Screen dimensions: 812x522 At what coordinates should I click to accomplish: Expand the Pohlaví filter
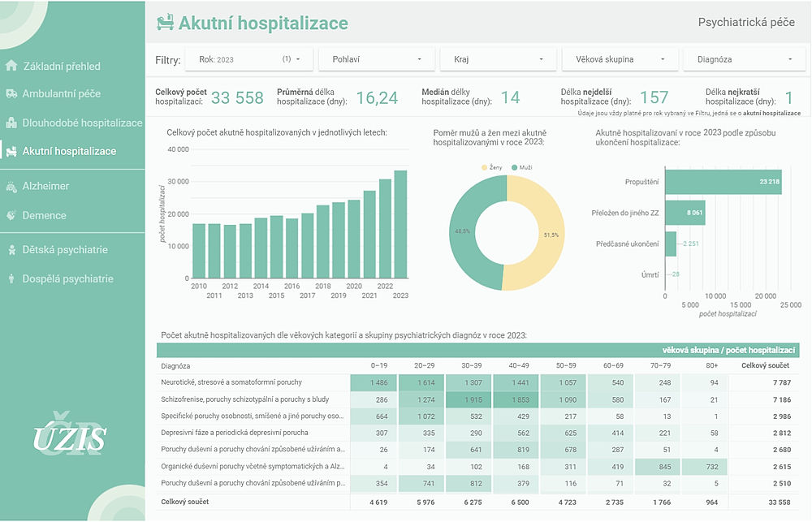(x=377, y=58)
